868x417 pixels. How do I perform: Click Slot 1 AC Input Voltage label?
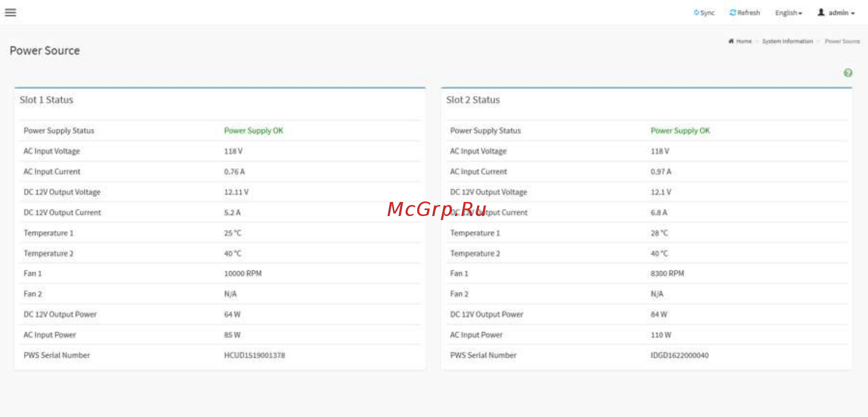coord(52,151)
